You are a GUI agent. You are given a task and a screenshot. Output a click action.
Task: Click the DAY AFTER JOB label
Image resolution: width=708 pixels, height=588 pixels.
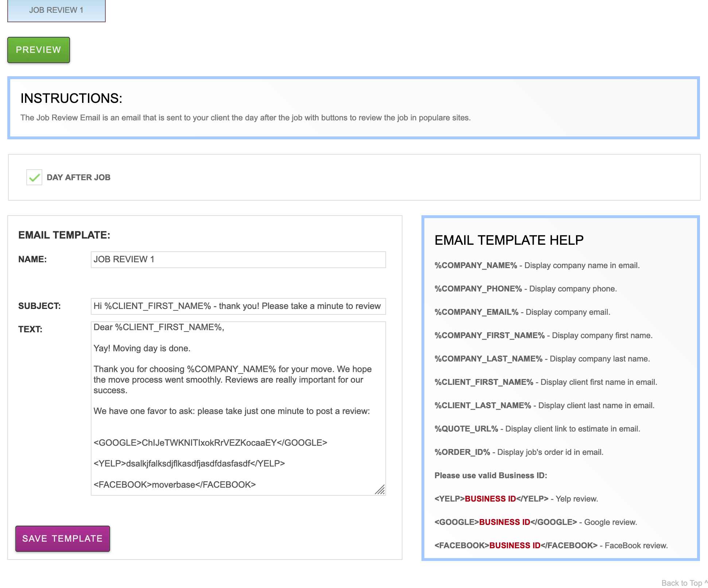point(78,177)
